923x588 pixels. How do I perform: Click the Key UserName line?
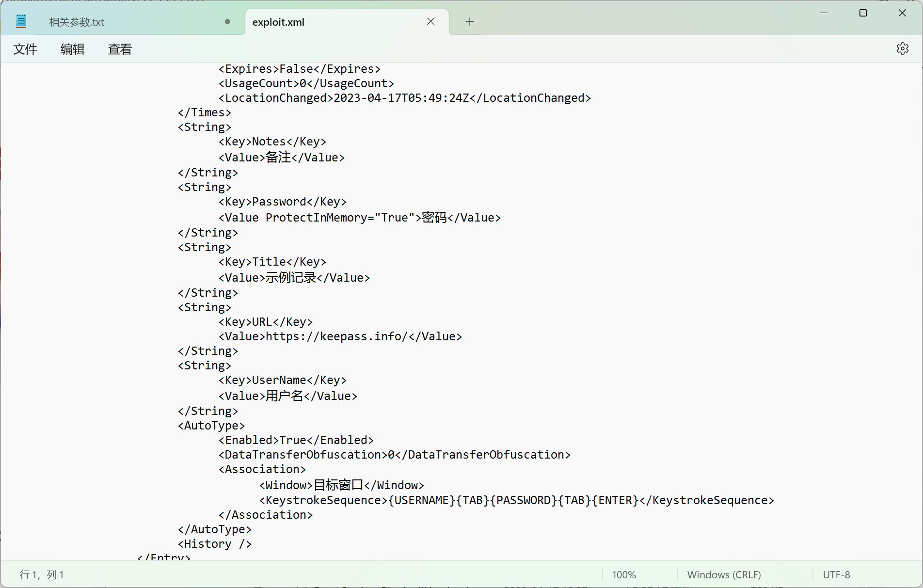pos(282,380)
